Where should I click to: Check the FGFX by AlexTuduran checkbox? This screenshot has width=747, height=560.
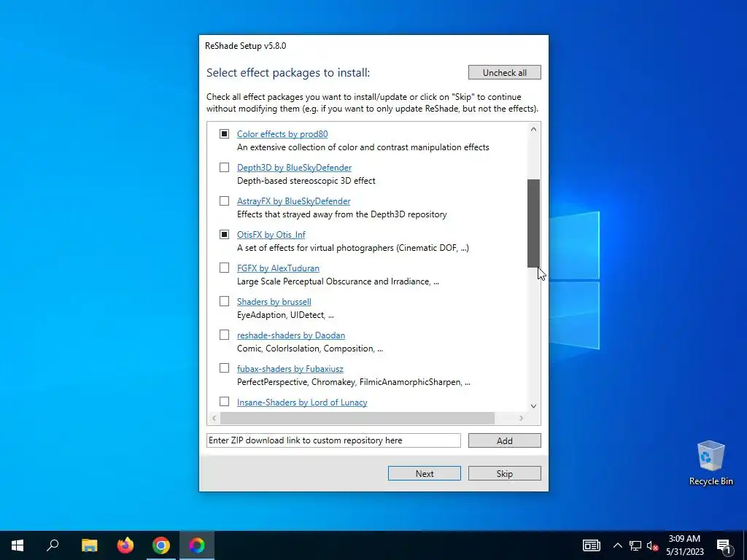coord(224,268)
